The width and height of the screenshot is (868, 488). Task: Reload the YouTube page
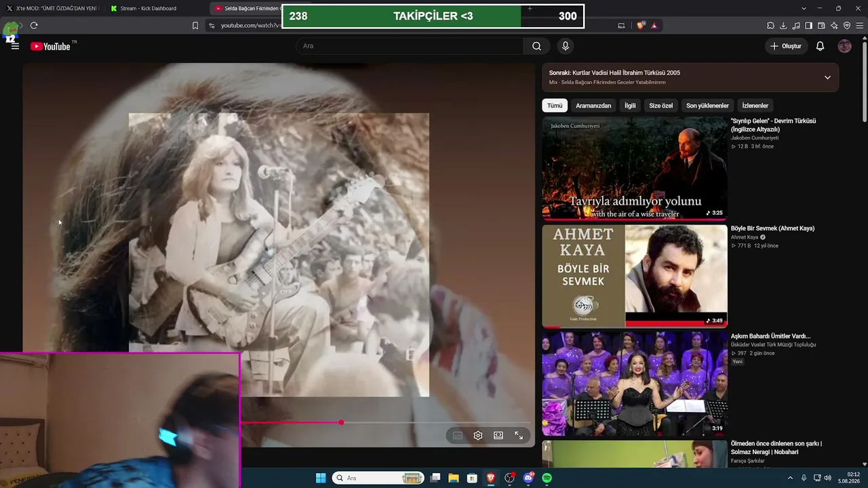(34, 26)
